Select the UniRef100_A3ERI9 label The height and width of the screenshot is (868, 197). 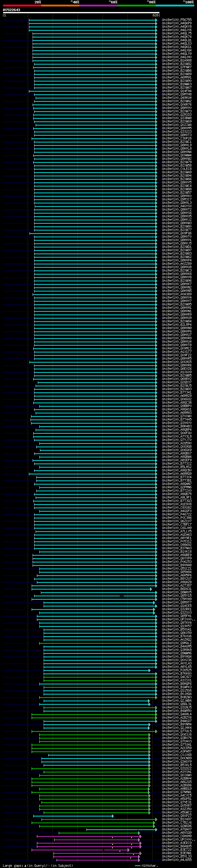(177, 843)
